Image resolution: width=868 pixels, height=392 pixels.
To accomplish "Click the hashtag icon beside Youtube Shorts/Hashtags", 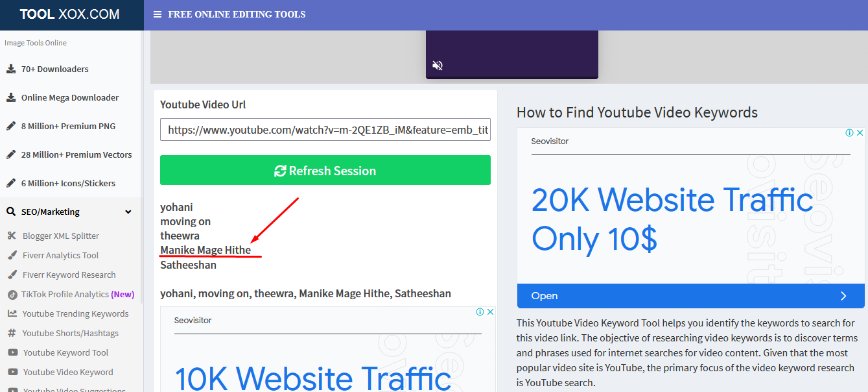I will [12, 333].
